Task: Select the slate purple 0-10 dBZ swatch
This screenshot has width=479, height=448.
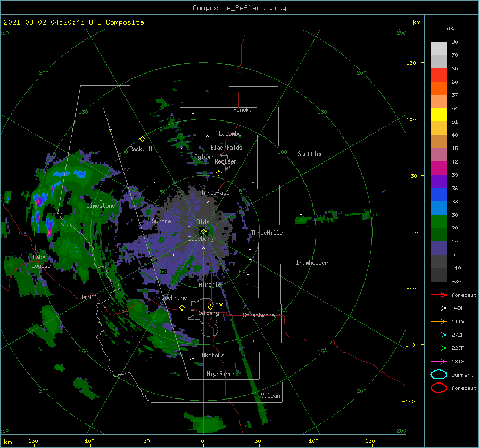Action: (439, 248)
